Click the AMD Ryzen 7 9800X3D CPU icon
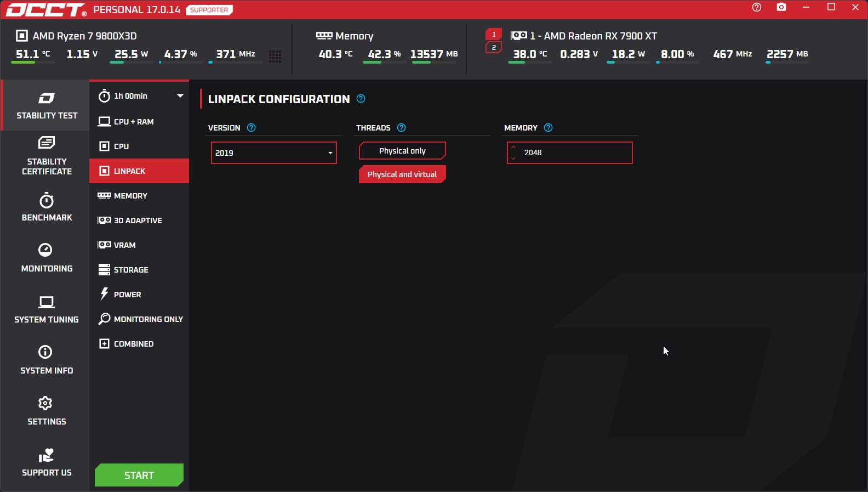 pos(22,36)
